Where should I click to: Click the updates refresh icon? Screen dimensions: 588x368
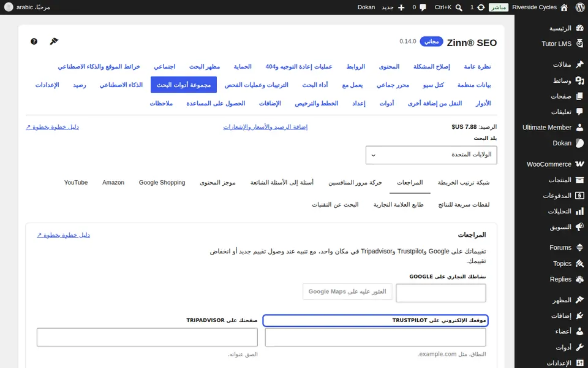pyautogui.click(x=481, y=7)
